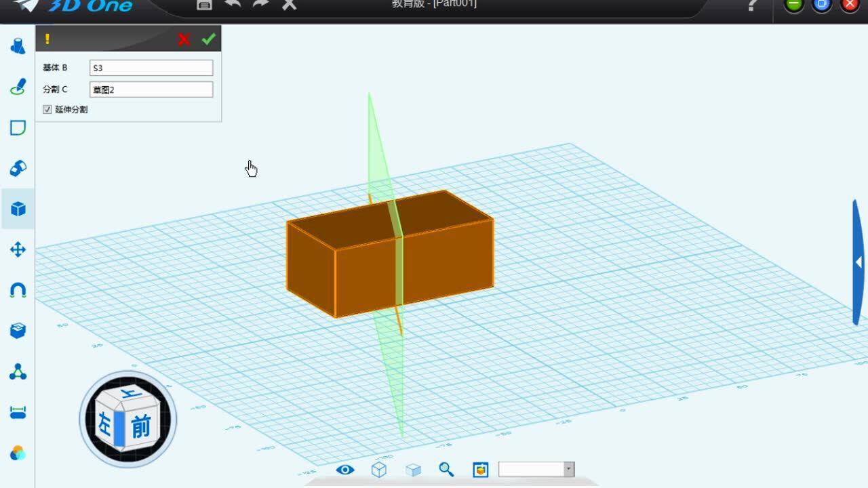Click the 分割 C input field

(x=151, y=89)
